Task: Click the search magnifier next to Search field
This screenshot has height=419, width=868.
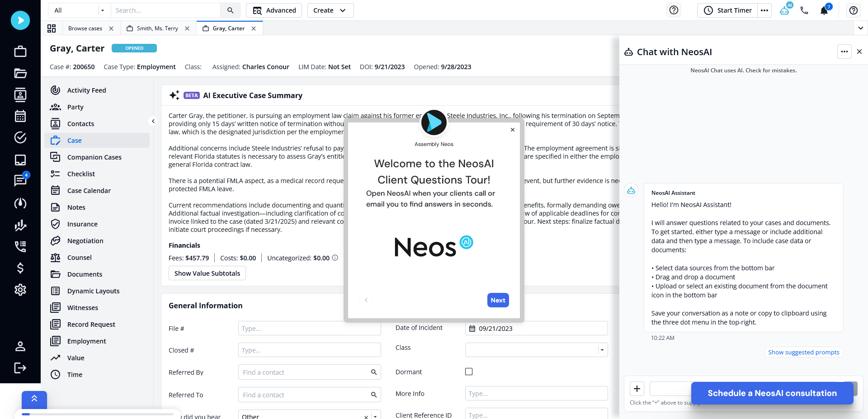Action: (x=230, y=10)
